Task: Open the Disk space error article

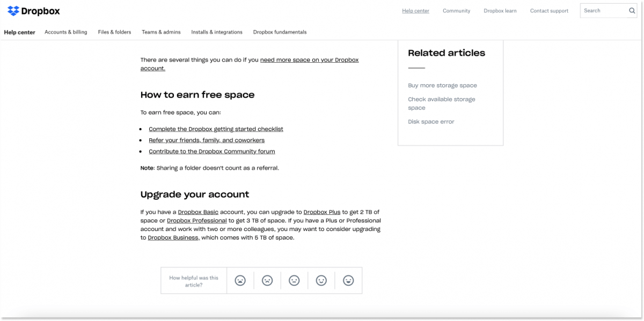Action: click(x=431, y=122)
